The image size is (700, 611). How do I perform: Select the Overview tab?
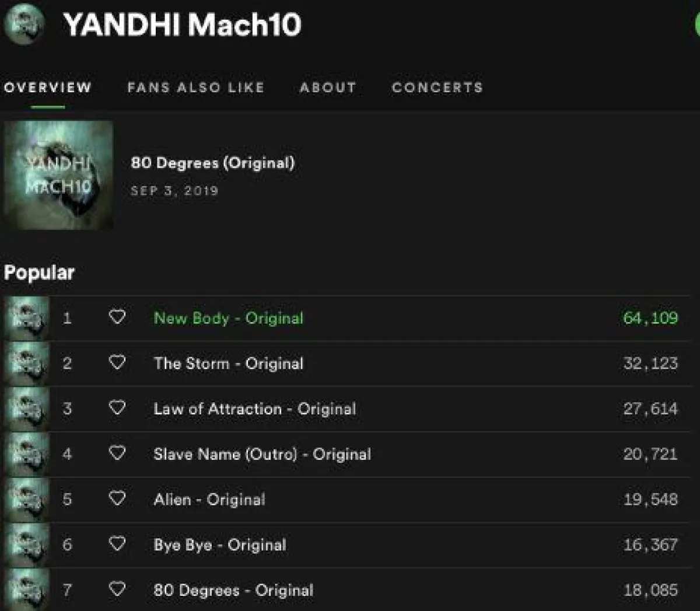coord(48,88)
